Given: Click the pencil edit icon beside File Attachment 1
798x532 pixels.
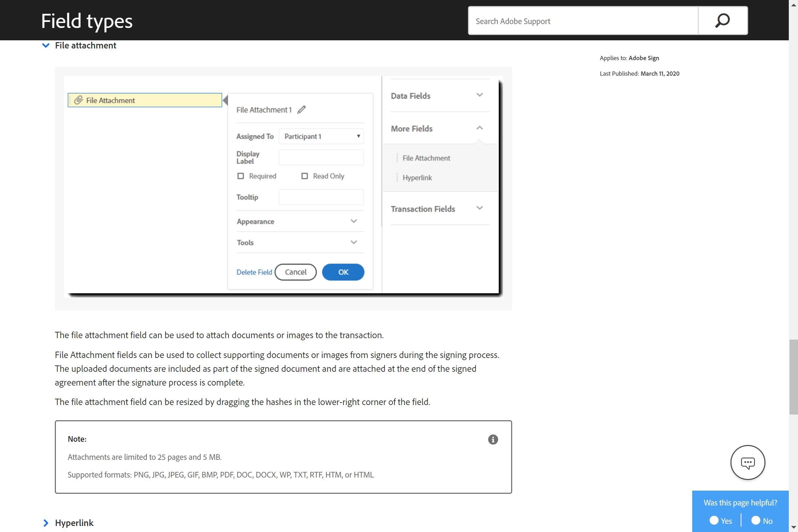Looking at the screenshot, I should 301,110.
